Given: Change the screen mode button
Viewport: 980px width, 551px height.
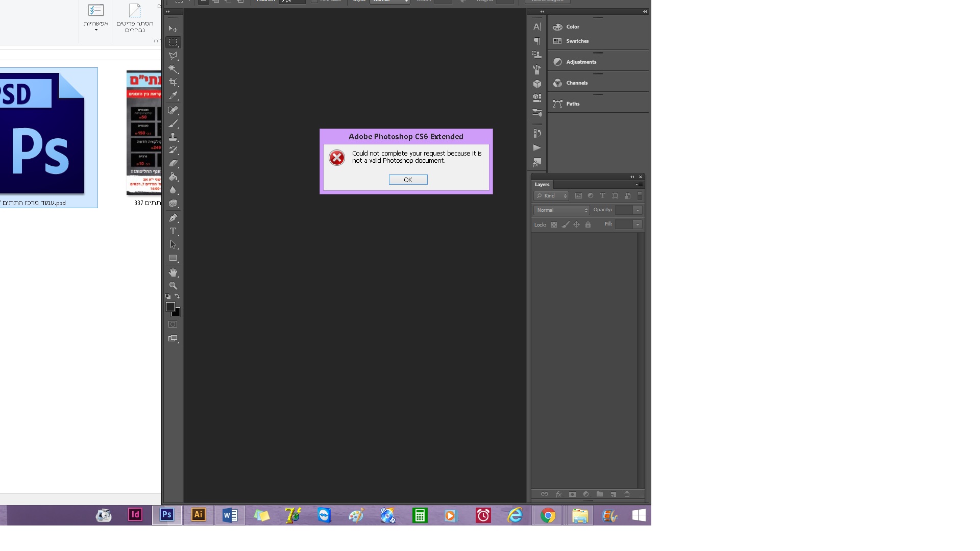Looking at the screenshot, I should coord(173,339).
